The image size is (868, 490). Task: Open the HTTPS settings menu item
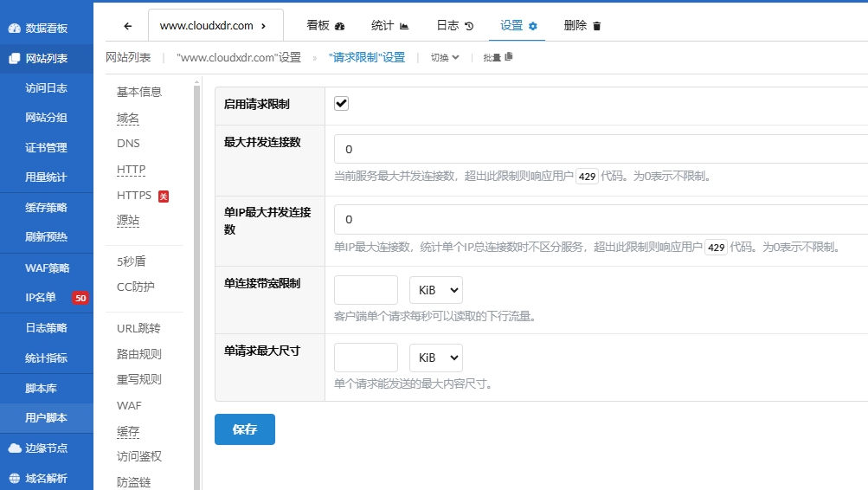(x=134, y=196)
